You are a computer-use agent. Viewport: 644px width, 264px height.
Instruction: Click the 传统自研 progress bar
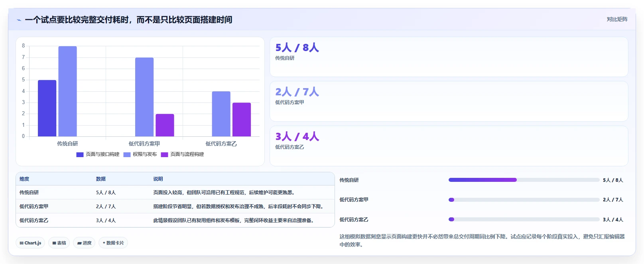point(524,180)
